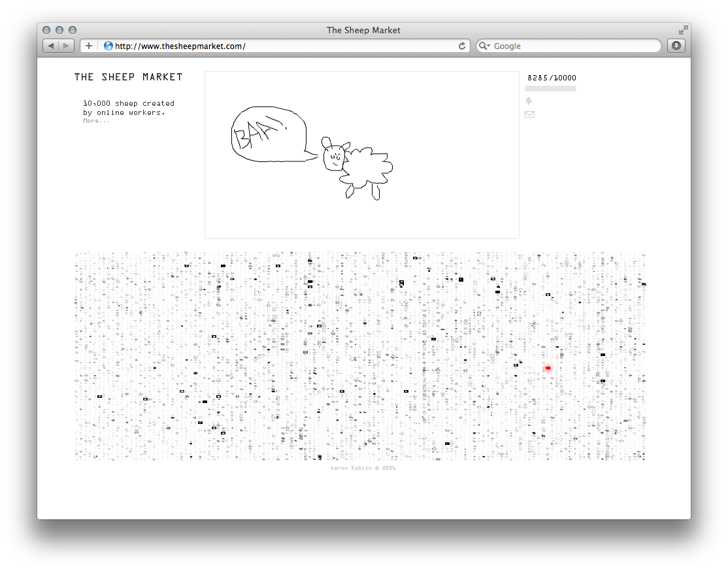Enter fullscreen using the double-arrow icon
Screen dimensions: 728x571
(x=683, y=30)
